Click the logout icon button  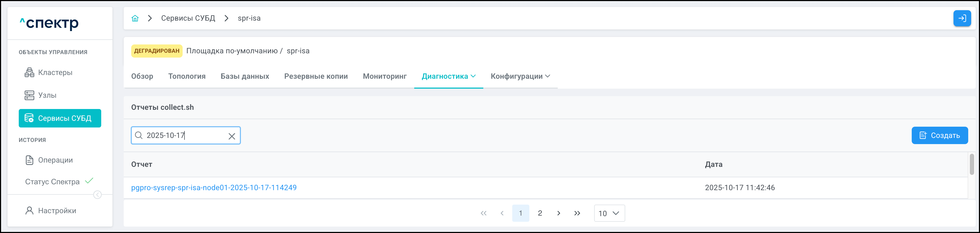coord(962,18)
